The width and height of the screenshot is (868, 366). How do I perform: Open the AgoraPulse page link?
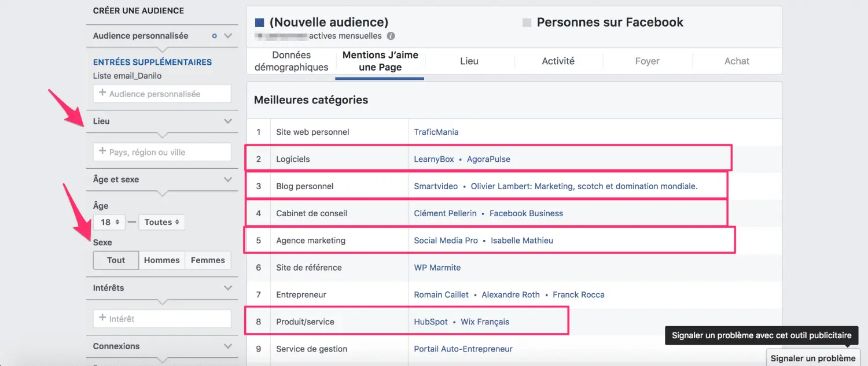tap(488, 159)
